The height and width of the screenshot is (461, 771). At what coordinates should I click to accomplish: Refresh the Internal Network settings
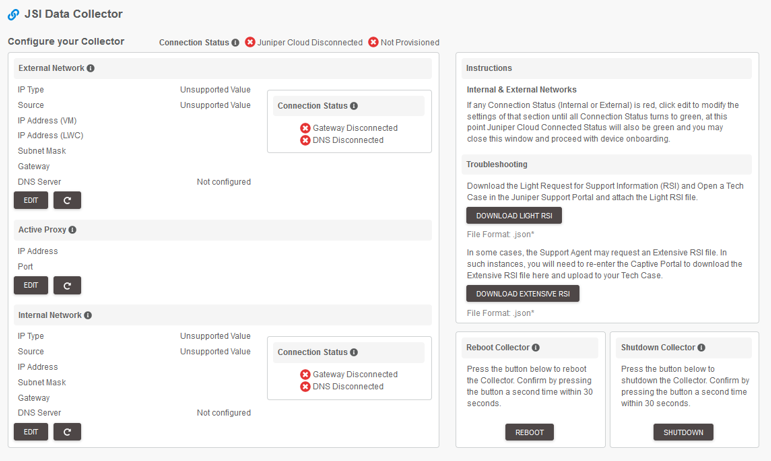[x=67, y=432]
